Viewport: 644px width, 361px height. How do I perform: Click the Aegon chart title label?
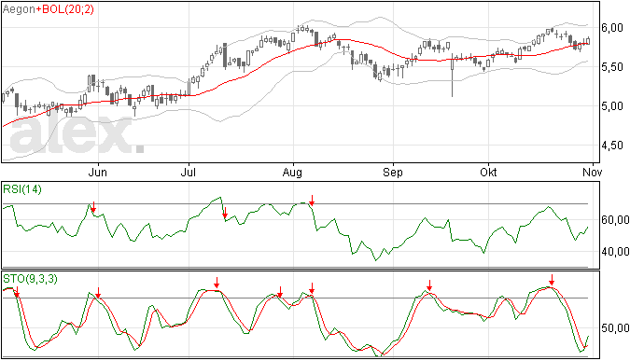19,9
